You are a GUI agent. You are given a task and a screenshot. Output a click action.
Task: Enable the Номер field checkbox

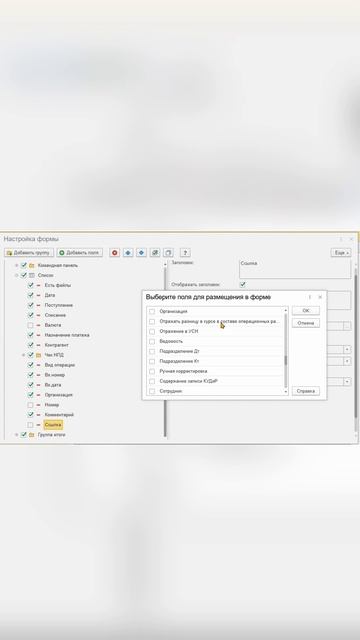pyautogui.click(x=31, y=405)
